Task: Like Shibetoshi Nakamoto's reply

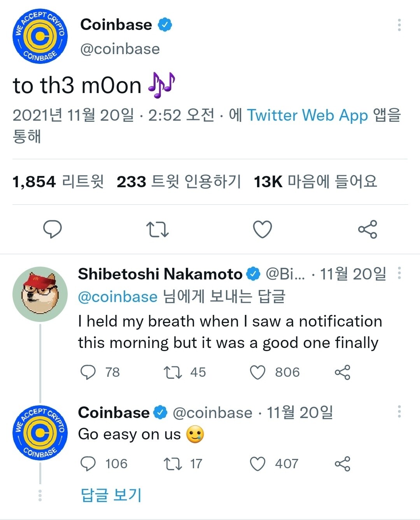Action: tap(257, 372)
